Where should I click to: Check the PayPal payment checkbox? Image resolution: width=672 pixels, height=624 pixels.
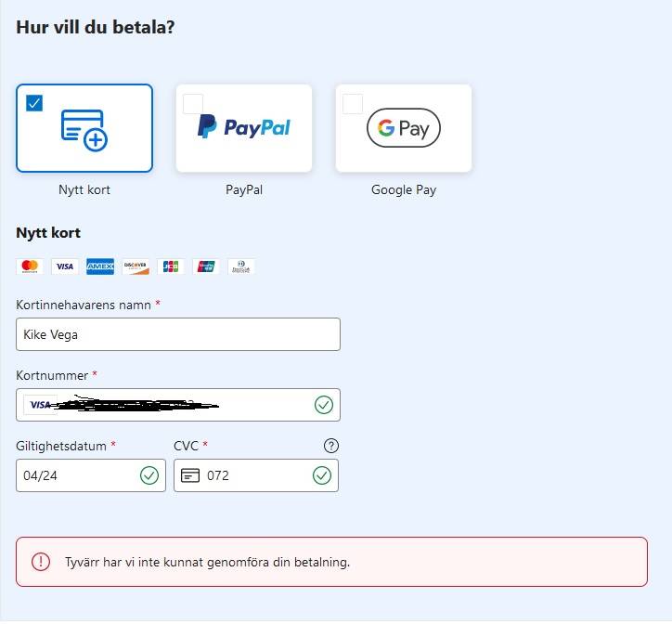[193, 104]
